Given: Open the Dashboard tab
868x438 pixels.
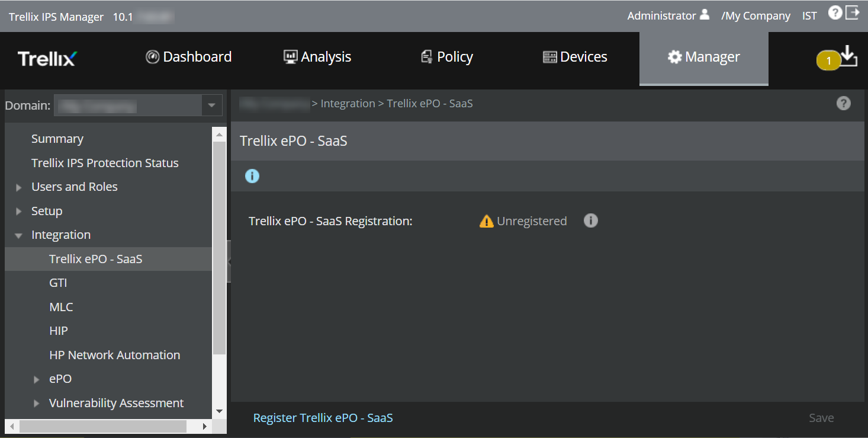Looking at the screenshot, I should 188,57.
